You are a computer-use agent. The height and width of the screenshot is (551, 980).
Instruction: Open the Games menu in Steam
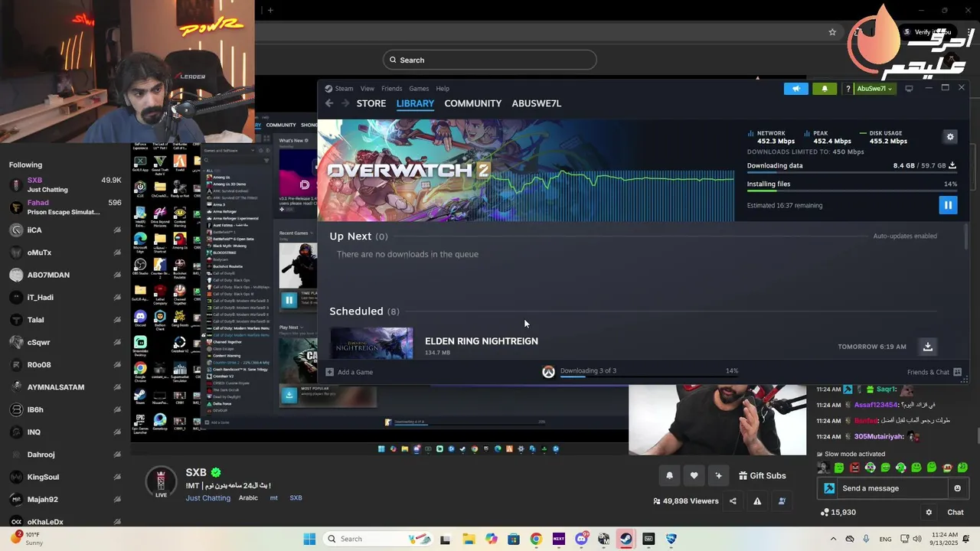coord(419,89)
